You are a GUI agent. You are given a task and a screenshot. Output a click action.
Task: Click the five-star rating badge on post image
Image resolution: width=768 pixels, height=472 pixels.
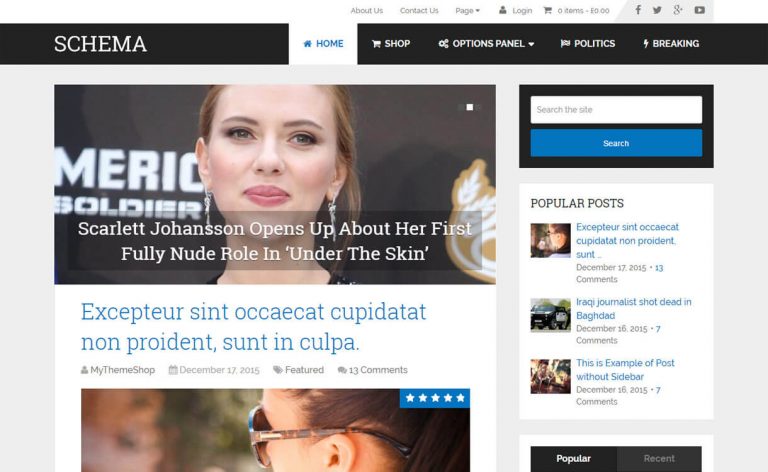point(434,398)
